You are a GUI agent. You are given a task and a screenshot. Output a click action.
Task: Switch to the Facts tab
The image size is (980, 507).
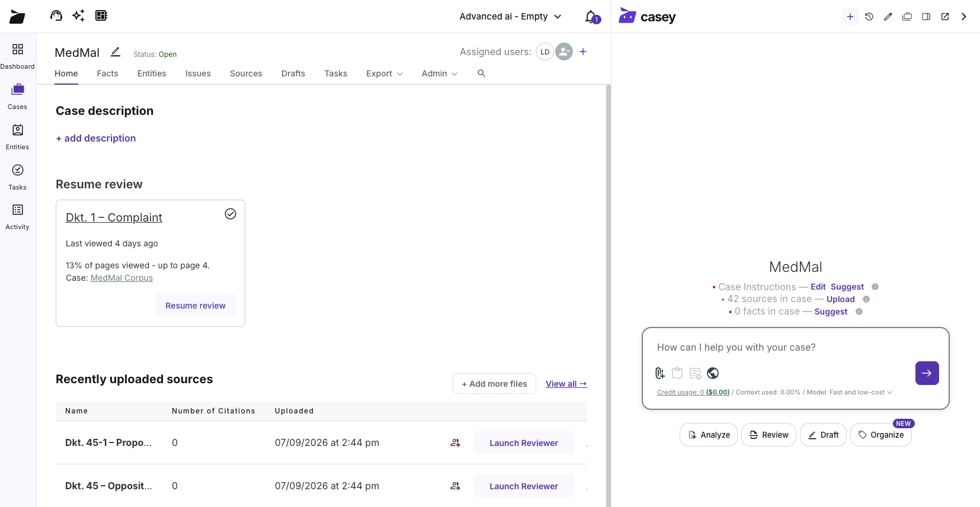[x=107, y=73]
